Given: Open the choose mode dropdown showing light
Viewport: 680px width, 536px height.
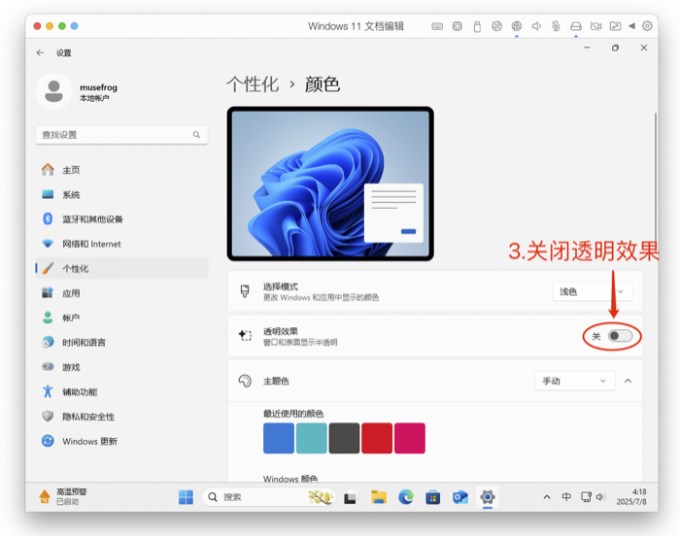Looking at the screenshot, I should [592, 291].
